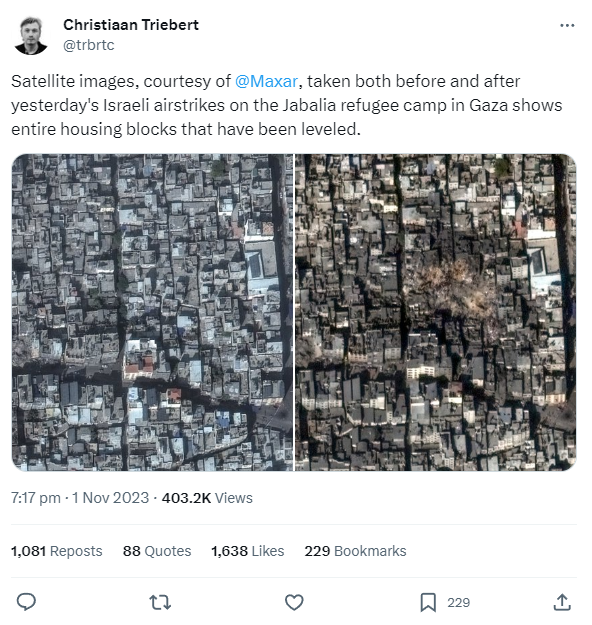Image resolution: width=592 pixels, height=625 pixels.
Task: Open the three-dot more options menu
Action: pyautogui.click(x=567, y=26)
